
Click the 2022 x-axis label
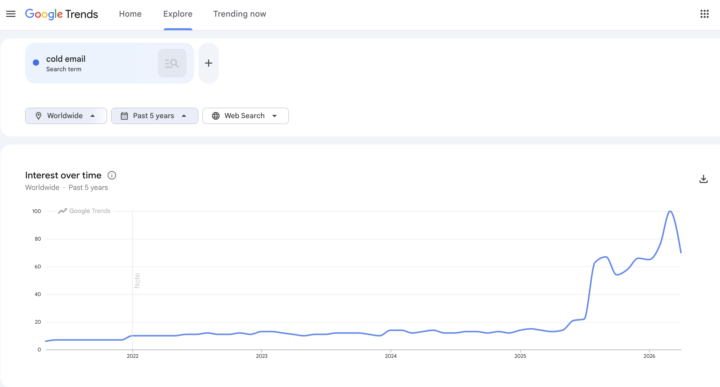[132, 356]
